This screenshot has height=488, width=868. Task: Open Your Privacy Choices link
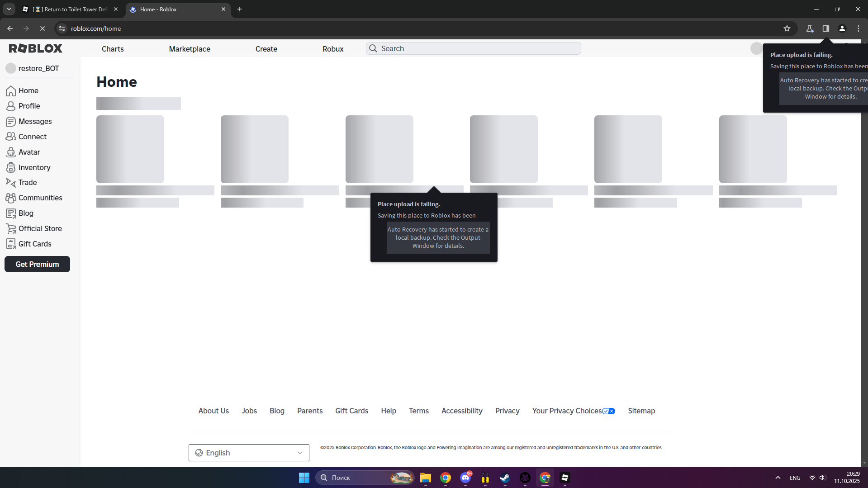[x=574, y=411]
